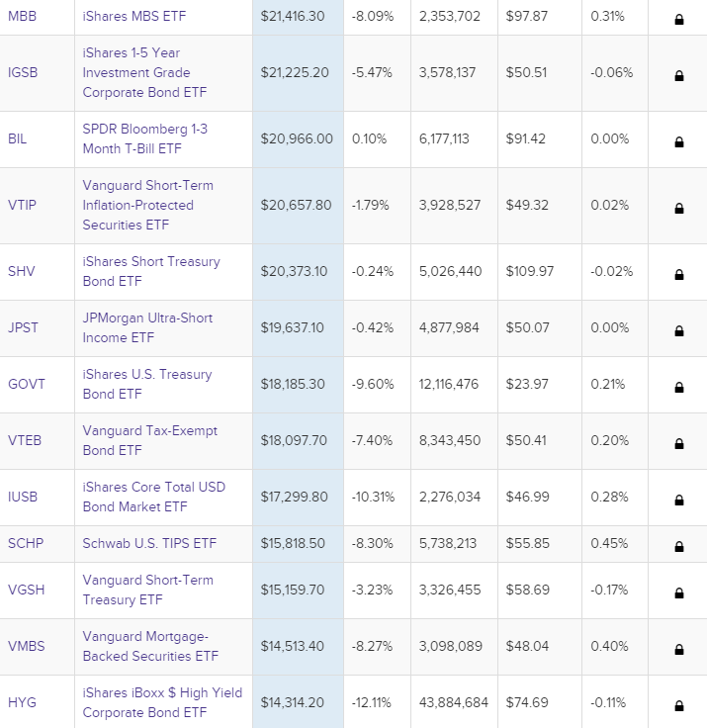Open Vanguard Tax-Exempt Bond ETF
Viewport: 707px width, 728px height.
pyautogui.click(x=150, y=440)
